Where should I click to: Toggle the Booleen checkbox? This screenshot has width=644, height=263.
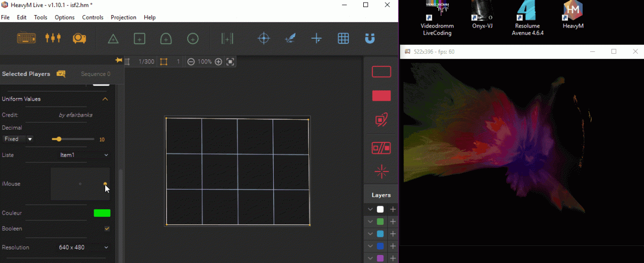click(x=107, y=229)
